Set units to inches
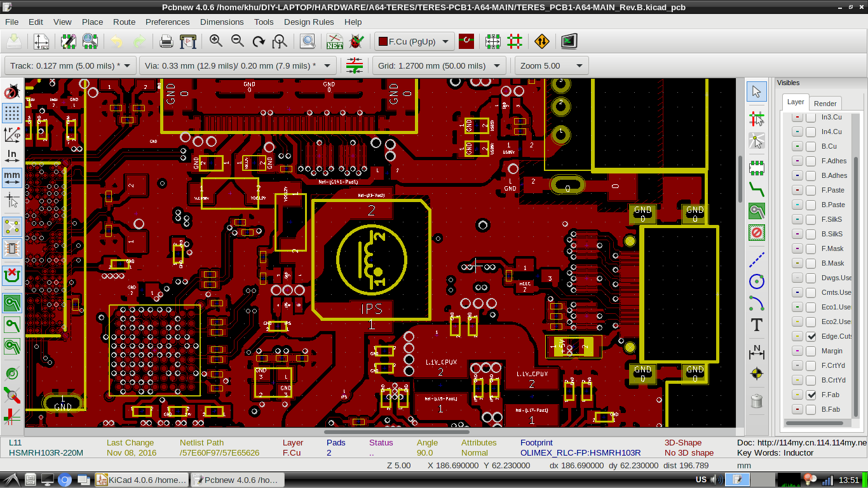The image size is (868, 488). [11, 155]
